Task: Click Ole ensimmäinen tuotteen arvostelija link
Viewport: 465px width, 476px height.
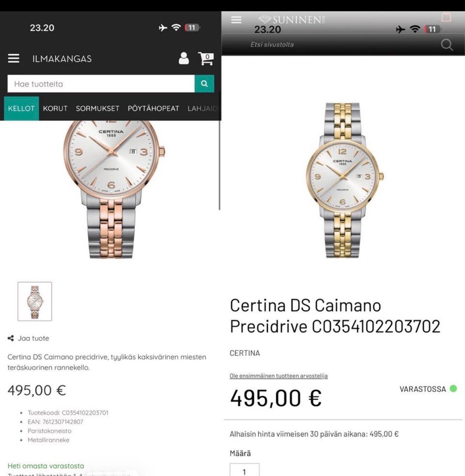Action: point(279,376)
